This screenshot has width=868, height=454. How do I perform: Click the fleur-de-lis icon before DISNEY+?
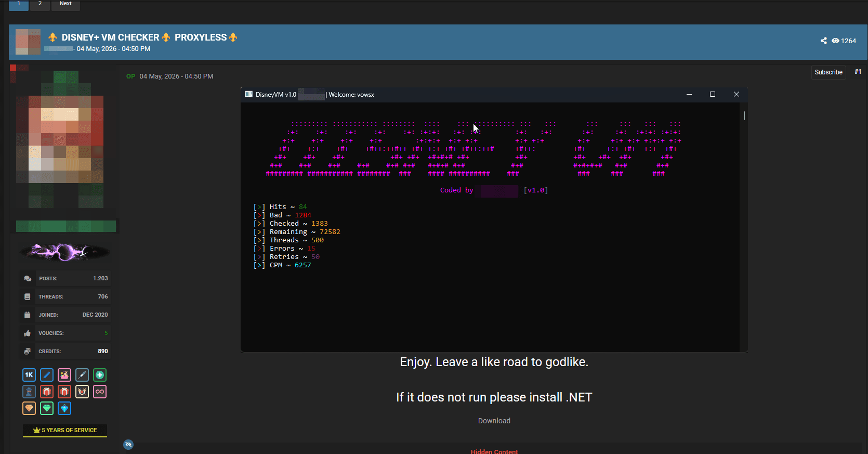click(52, 37)
